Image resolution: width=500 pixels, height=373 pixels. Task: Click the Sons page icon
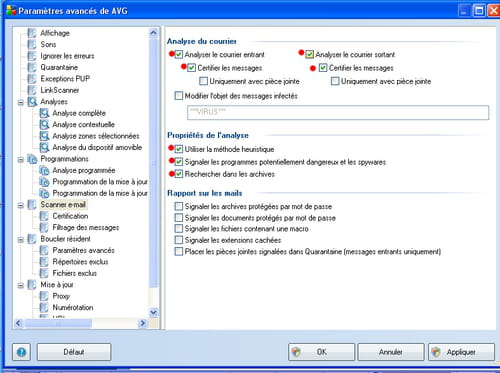tap(32, 44)
